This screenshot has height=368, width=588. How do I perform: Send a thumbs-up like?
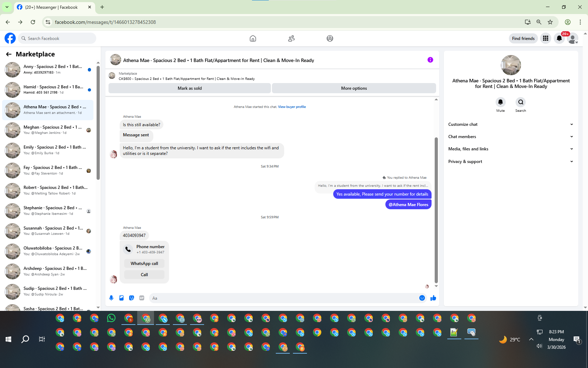(x=433, y=298)
